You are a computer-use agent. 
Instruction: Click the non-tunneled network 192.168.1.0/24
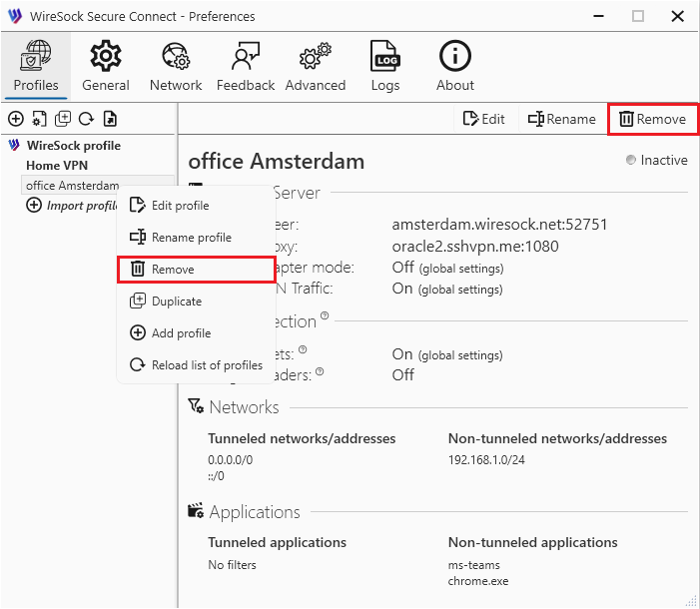[x=486, y=460]
